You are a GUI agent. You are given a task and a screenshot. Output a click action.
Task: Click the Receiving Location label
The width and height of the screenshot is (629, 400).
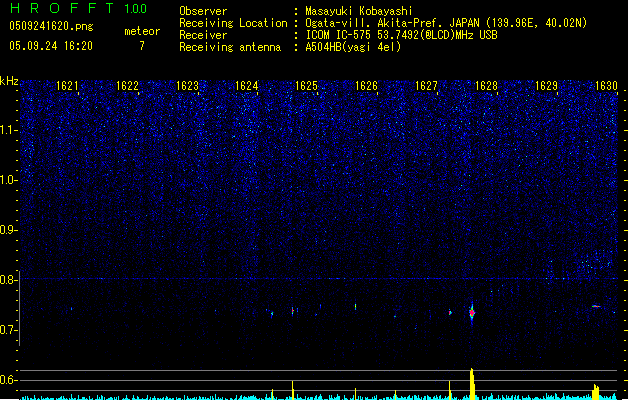click(x=233, y=23)
